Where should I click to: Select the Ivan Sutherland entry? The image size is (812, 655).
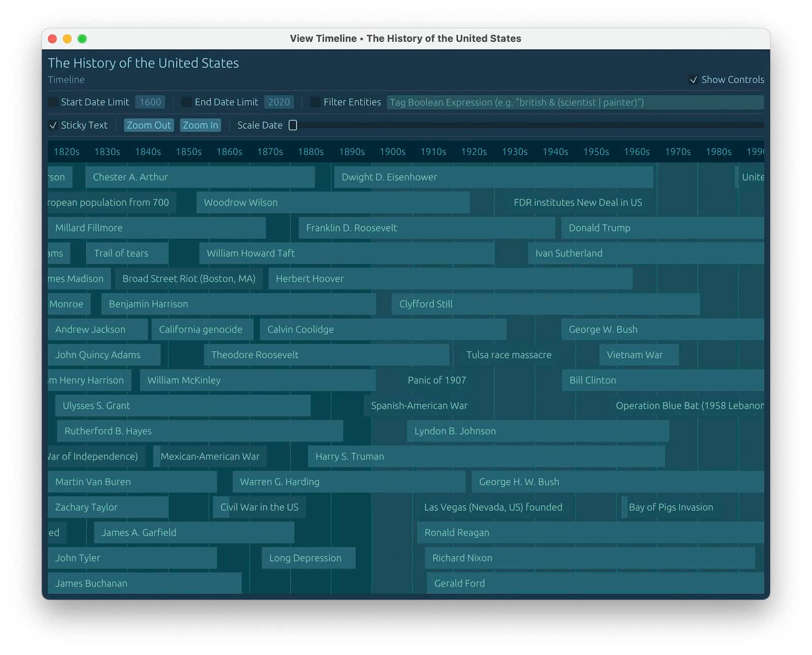646,253
